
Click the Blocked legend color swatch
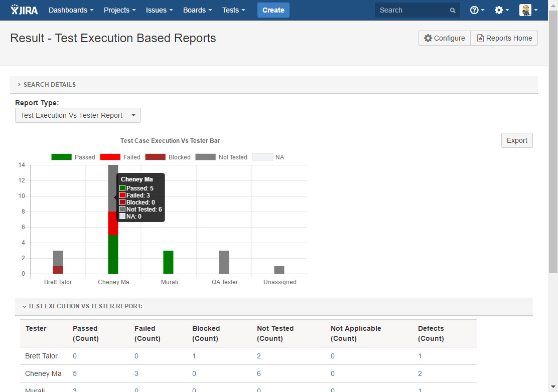(155, 157)
